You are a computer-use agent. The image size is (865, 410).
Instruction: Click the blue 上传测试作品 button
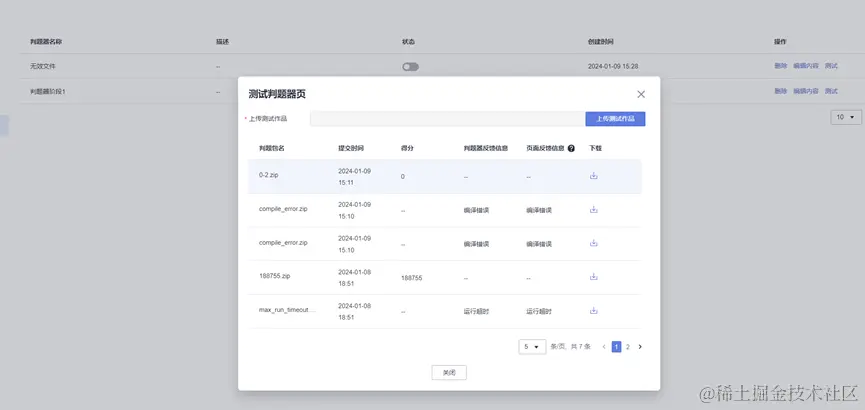tap(615, 119)
